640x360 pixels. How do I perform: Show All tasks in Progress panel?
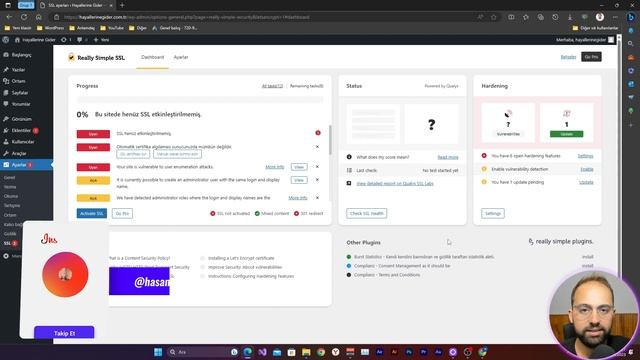coord(272,86)
